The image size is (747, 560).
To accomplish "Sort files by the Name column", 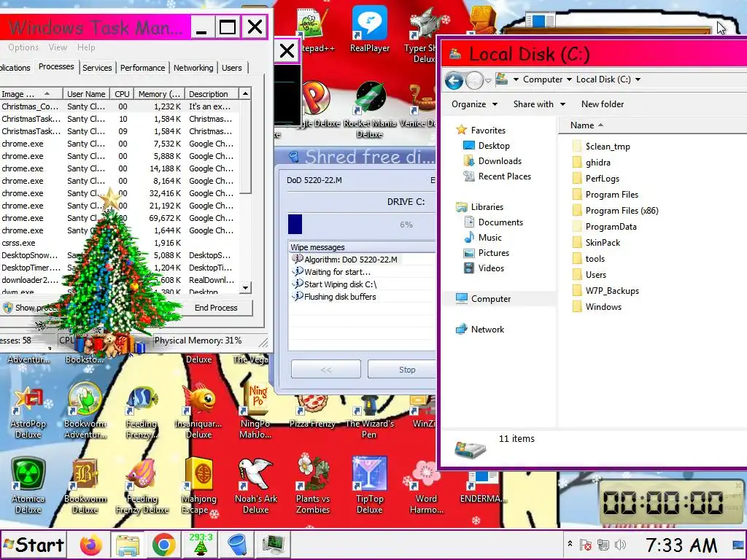I will (x=582, y=125).
